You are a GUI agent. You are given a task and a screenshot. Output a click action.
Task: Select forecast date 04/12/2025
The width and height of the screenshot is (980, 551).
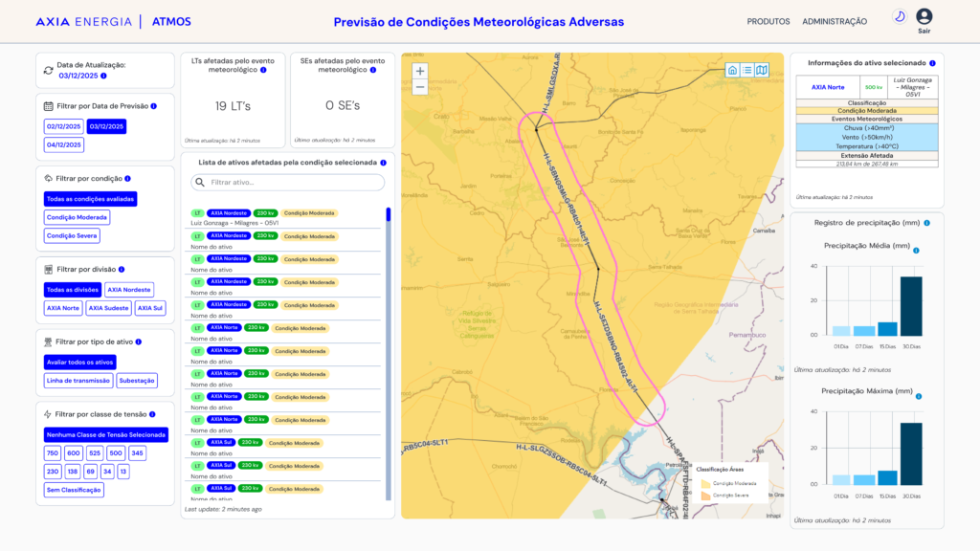pyautogui.click(x=64, y=145)
